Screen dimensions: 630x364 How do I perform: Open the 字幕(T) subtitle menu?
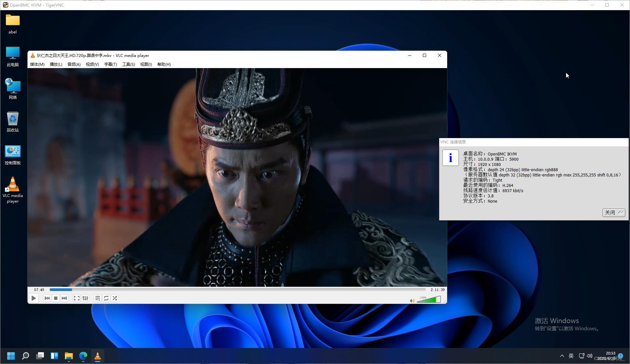click(110, 64)
